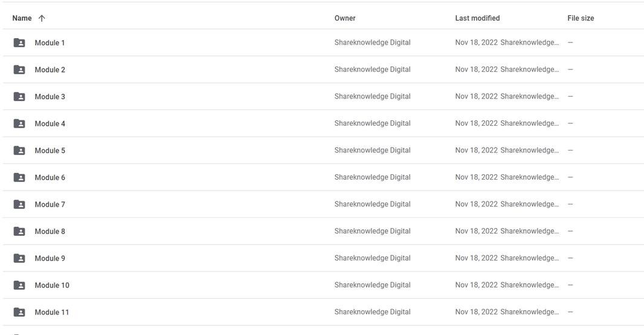This screenshot has height=335, width=644.
Task: Select the Module 8 folder name
Action: [x=50, y=231]
